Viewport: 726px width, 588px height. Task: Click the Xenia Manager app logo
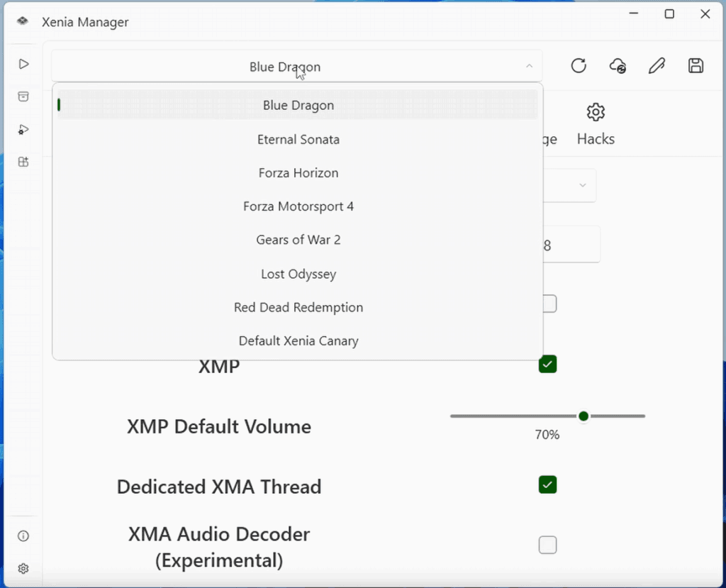[22, 21]
